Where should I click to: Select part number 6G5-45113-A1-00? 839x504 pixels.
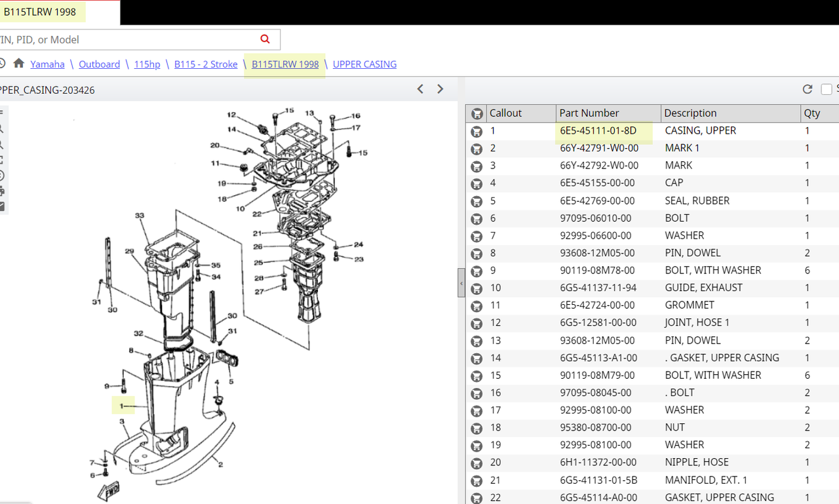[598, 358]
